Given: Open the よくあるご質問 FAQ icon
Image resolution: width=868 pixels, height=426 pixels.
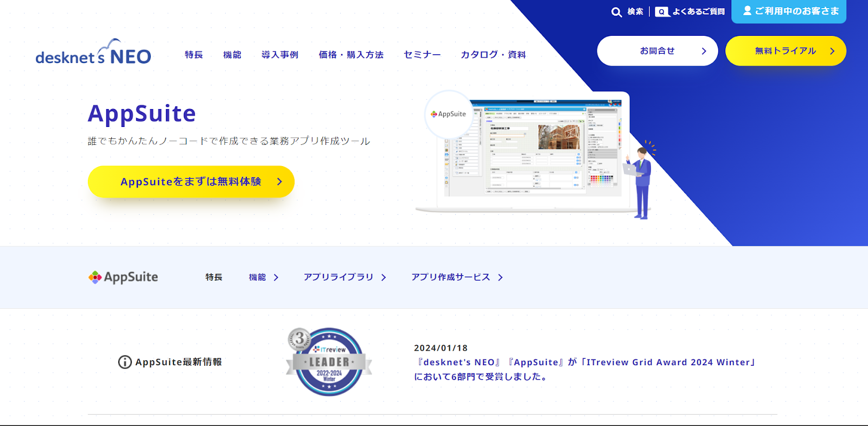Looking at the screenshot, I should 662,12.
